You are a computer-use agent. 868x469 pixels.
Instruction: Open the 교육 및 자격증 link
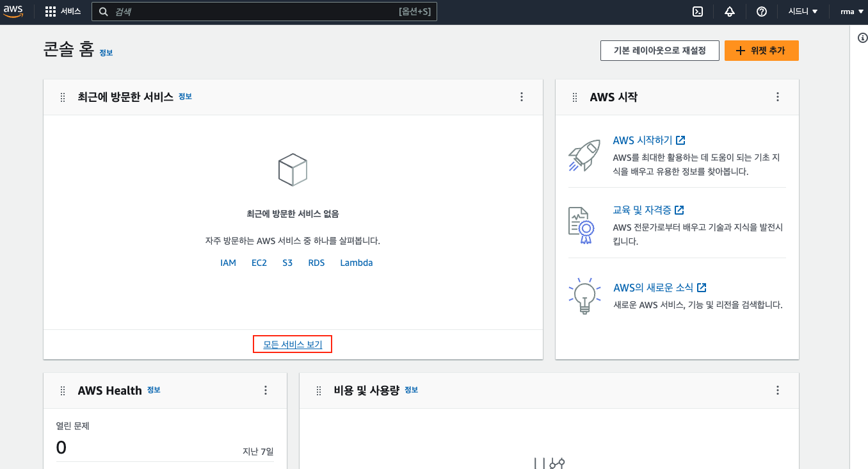click(x=648, y=210)
